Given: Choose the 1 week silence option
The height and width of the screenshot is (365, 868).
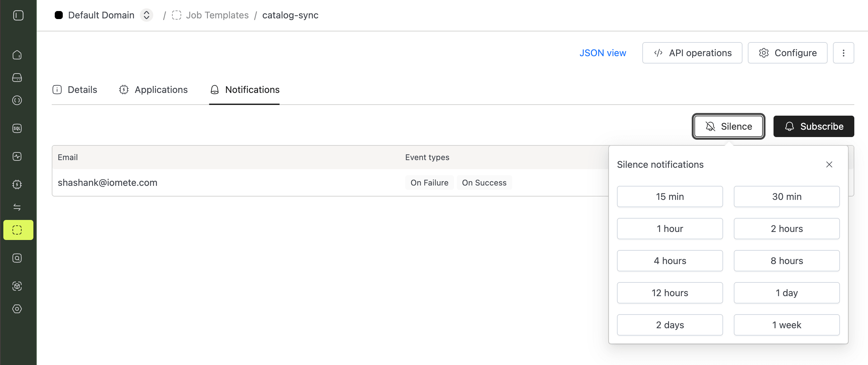Looking at the screenshot, I should [786, 325].
